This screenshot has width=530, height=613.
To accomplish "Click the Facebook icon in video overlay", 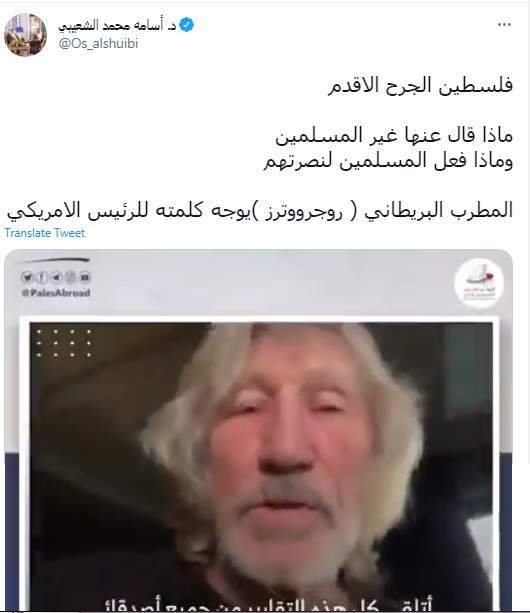I will pyautogui.click(x=41, y=277).
